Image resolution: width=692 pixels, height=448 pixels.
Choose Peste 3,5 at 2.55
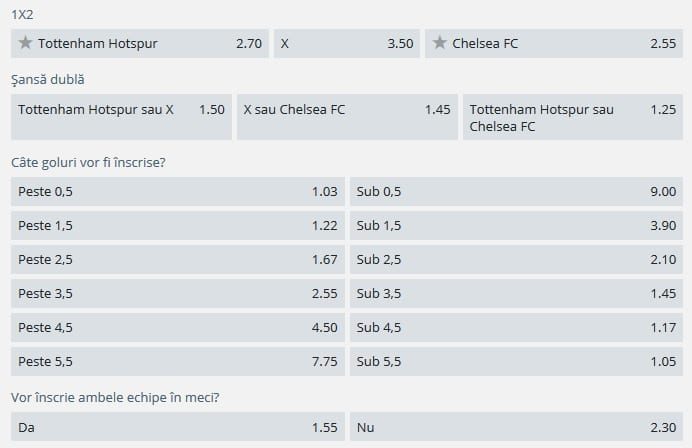(x=177, y=294)
